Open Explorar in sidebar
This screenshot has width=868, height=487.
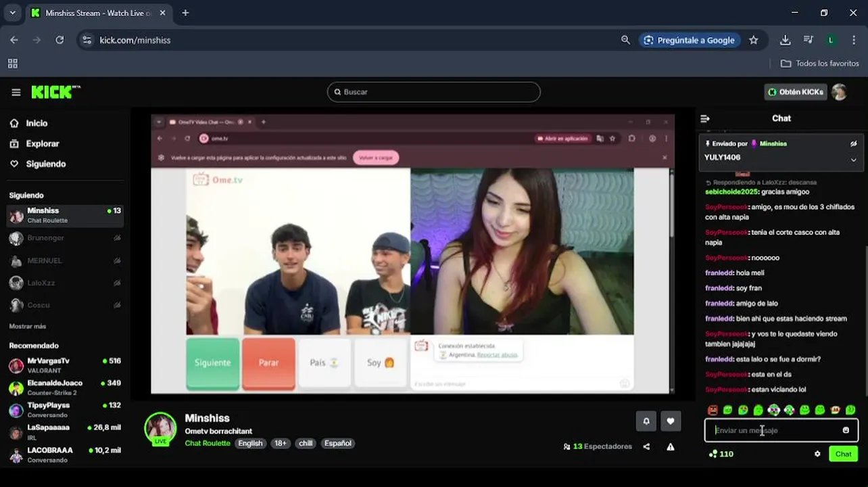[x=43, y=143]
